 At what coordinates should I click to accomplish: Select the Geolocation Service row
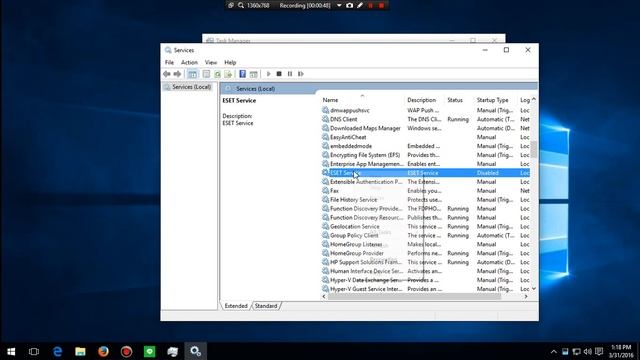tap(425, 227)
